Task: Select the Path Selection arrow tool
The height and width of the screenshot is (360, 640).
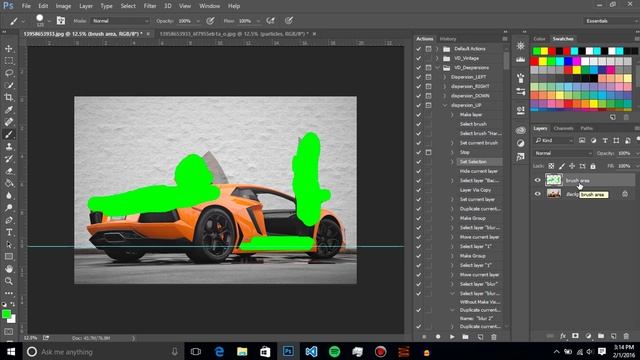Action: [9, 244]
